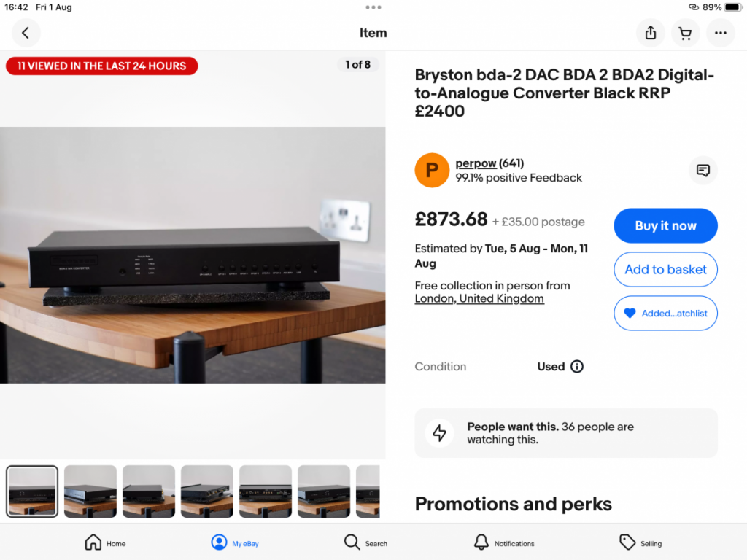Select the second product photo thumbnail
The image size is (747, 560).
tap(90, 491)
